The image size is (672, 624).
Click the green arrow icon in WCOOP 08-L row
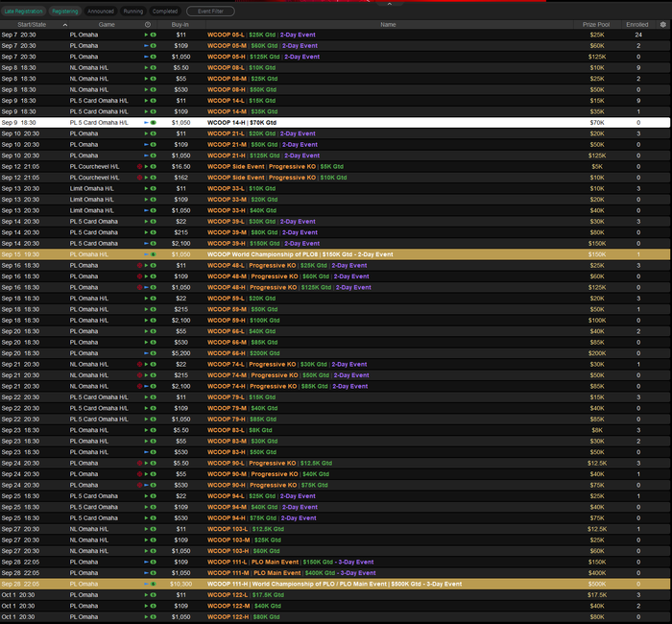[146, 68]
